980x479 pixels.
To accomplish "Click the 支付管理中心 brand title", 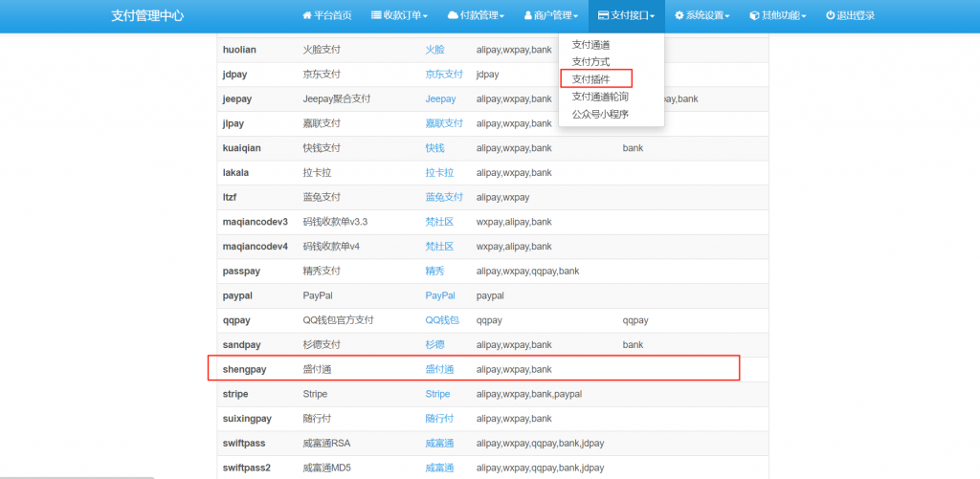I will pyautogui.click(x=147, y=16).
